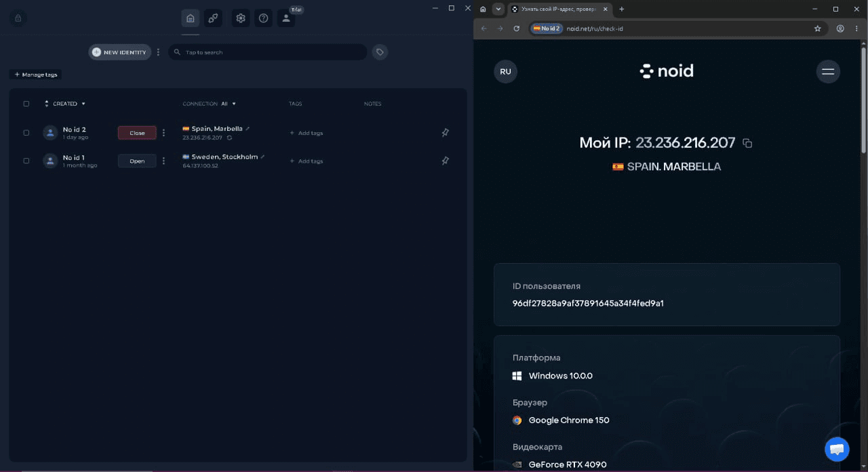Open three-dot menu for No id 2
Image resolution: width=868 pixels, height=472 pixels.
tap(163, 133)
